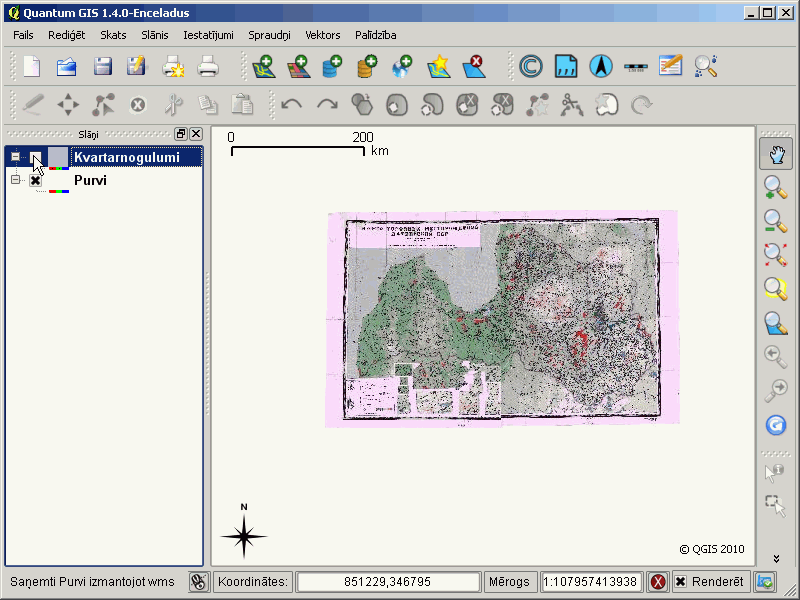
Task: Select the Identify Features tool
Action: tap(775, 472)
